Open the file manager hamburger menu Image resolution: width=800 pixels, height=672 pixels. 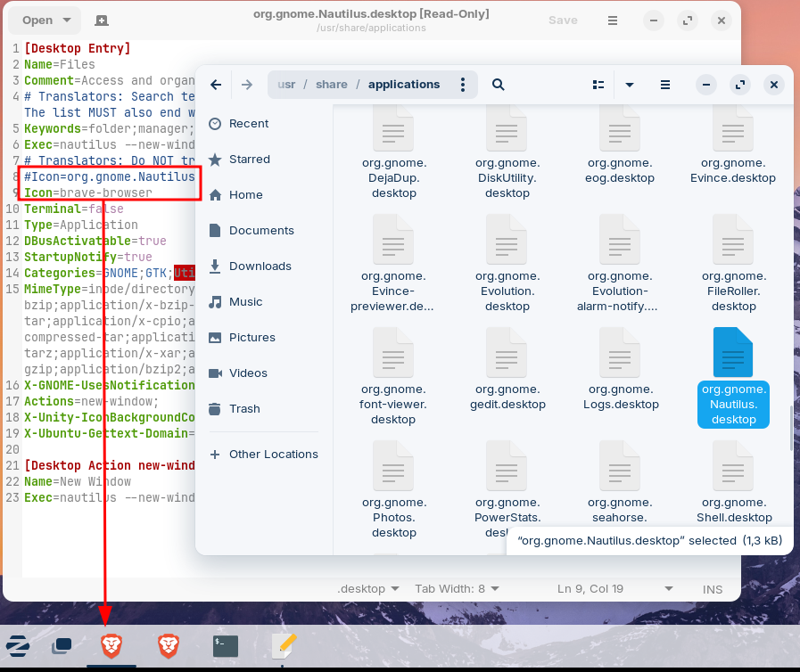[665, 85]
